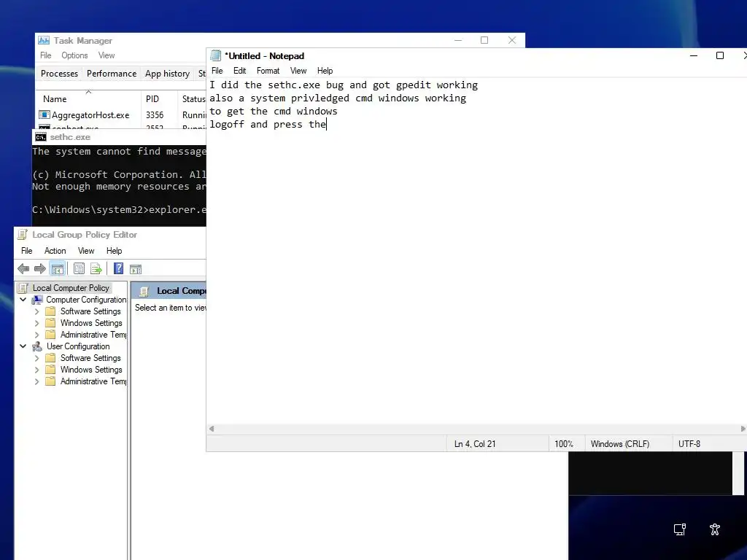The height and width of the screenshot is (560, 747).
Task: Click the Forward arrow in Group Policy Editor toolbar
Action: coord(40,269)
